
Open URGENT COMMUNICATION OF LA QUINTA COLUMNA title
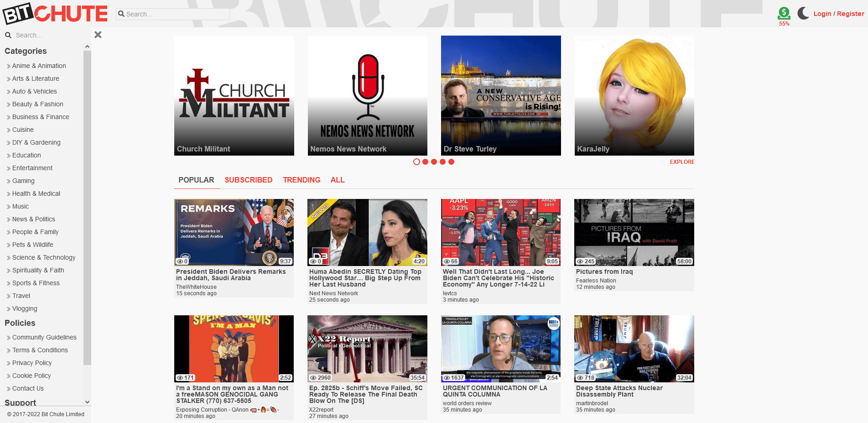tap(495, 391)
